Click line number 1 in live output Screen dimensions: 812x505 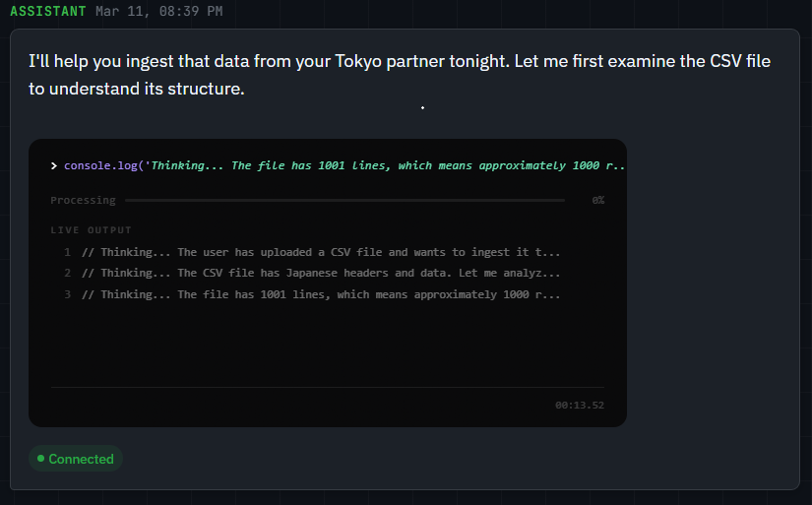click(x=67, y=252)
